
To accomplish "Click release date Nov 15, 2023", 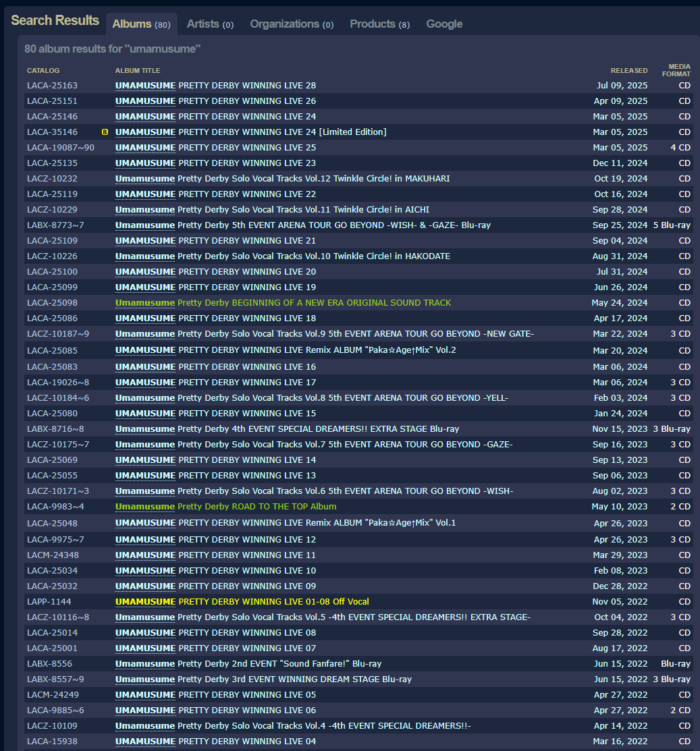I will pos(620,429).
